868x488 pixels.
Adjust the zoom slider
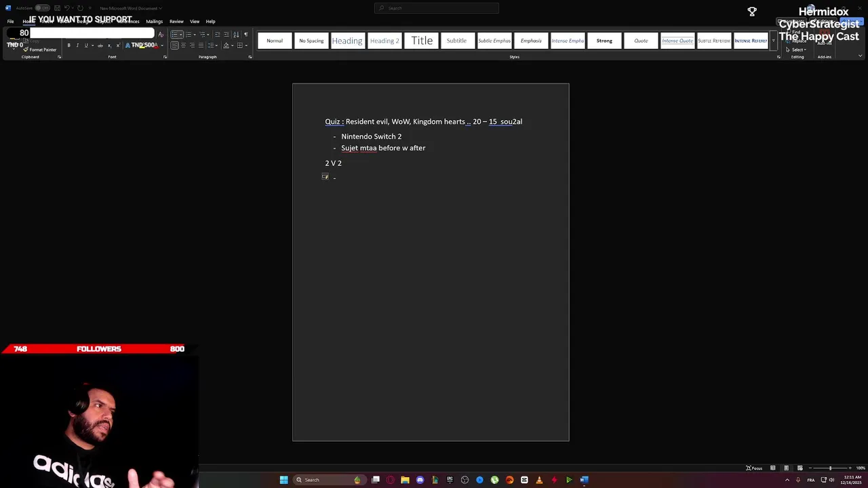[x=830, y=468]
